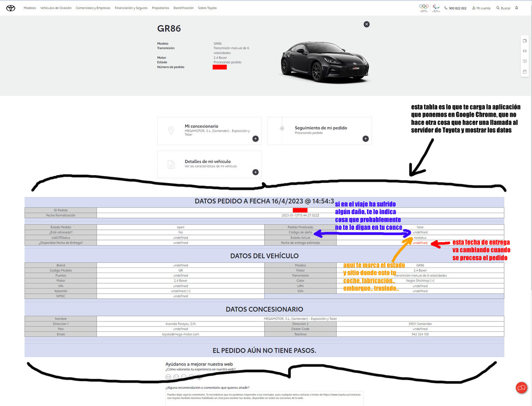
Task: Click the Olympic rings logo
Action: (424, 8)
